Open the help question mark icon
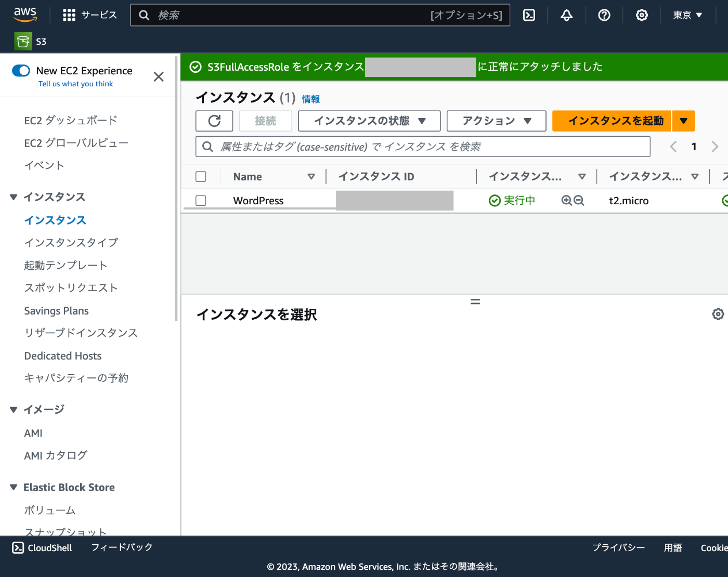Viewport: 728px width, 577px height. pyautogui.click(x=604, y=15)
